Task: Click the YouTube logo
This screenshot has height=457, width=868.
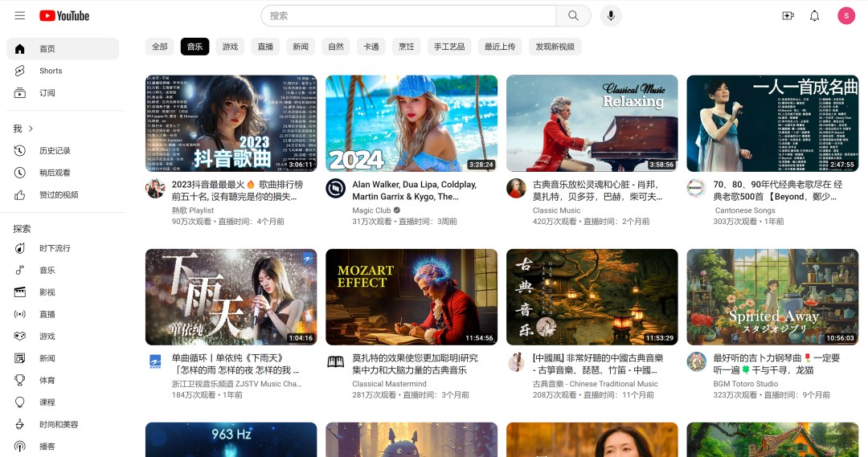Action: tap(64, 16)
